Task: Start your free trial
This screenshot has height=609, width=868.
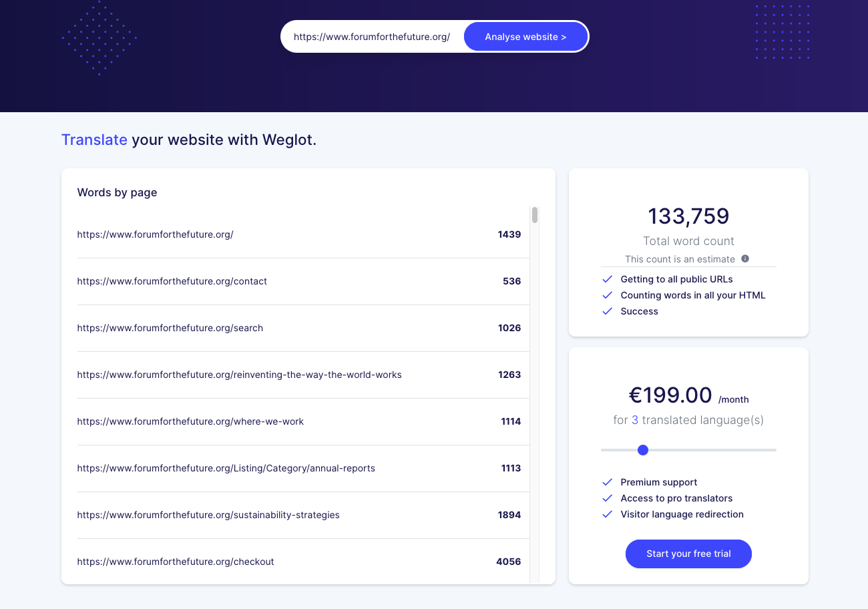Action: 688,554
